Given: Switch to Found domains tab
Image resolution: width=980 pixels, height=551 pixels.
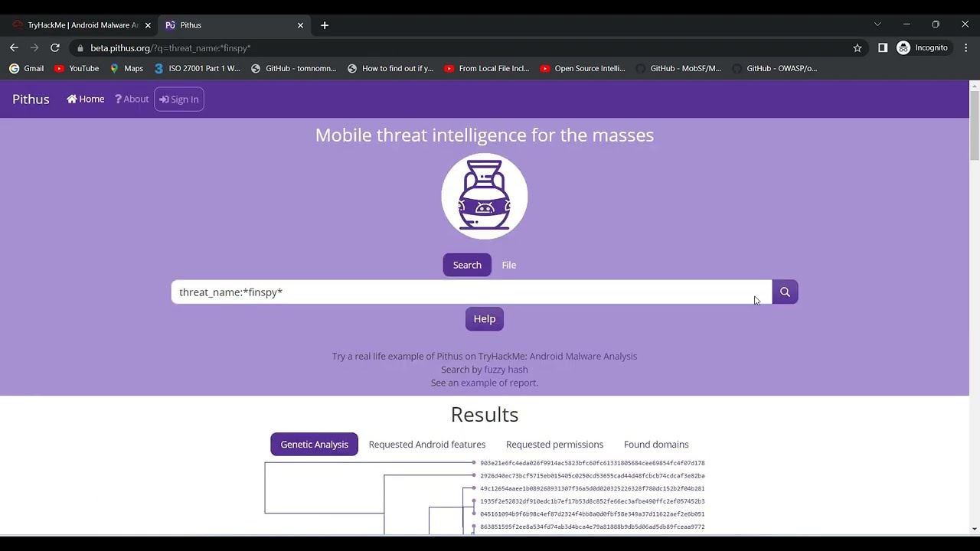Looking at the screenshot, I should pos(656,445).
